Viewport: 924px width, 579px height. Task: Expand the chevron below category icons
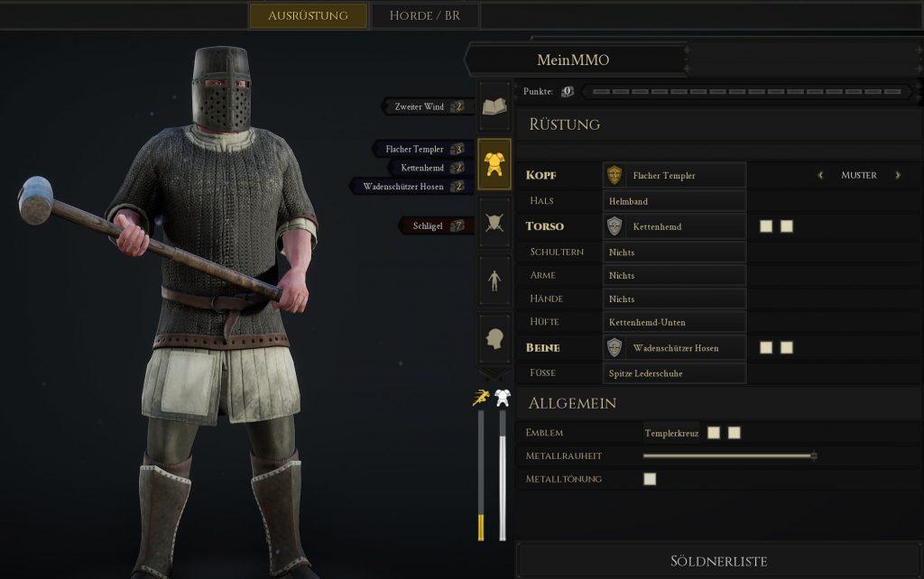[x=494, y=373]
